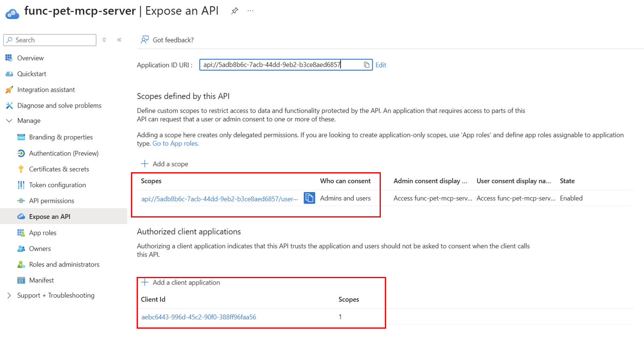
Task: Pin the Expose an API blade
Action: 234,11
